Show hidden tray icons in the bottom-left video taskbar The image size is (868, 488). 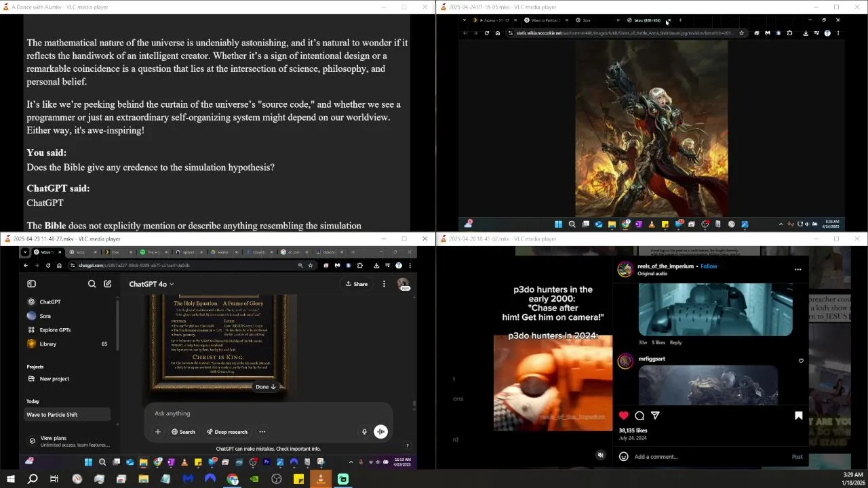(x=351, y=462)
